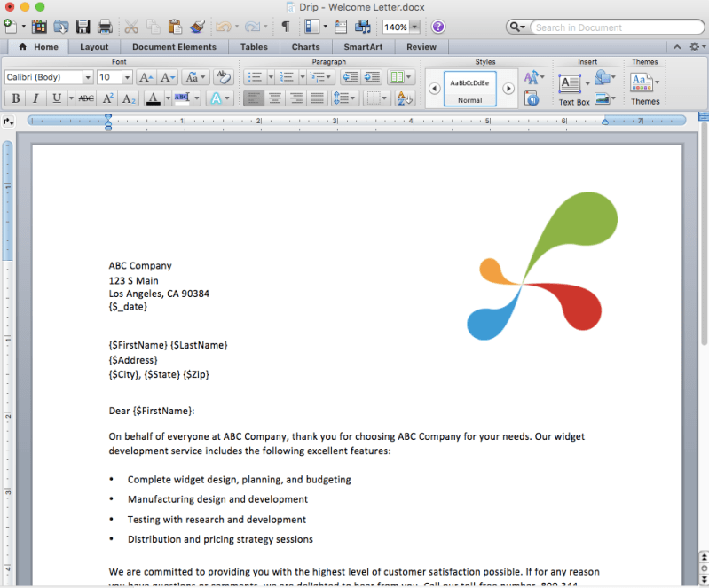Justify the text
This screenshot has width=709, height=588.
tap(318, 98)
